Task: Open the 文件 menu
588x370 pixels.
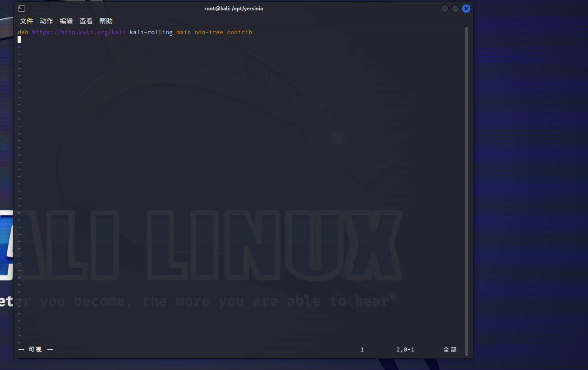Action: tap(27, 21)
